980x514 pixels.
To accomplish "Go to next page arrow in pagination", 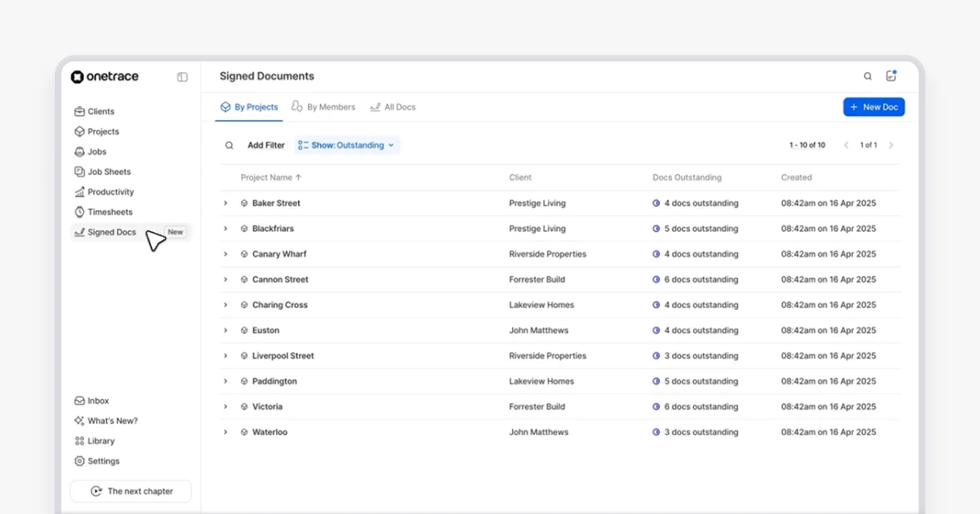I will click(891, 145).
